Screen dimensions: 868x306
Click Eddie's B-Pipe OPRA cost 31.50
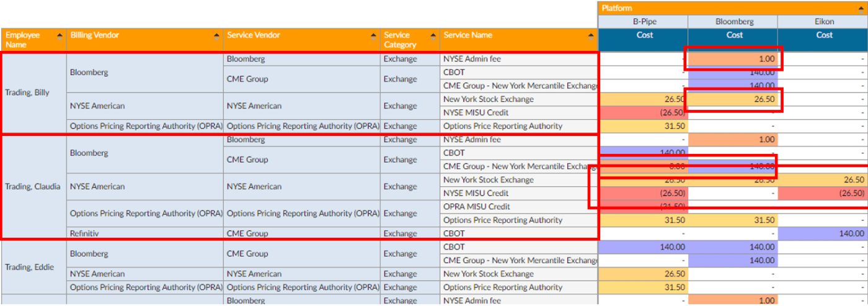[x=643, y=287]
